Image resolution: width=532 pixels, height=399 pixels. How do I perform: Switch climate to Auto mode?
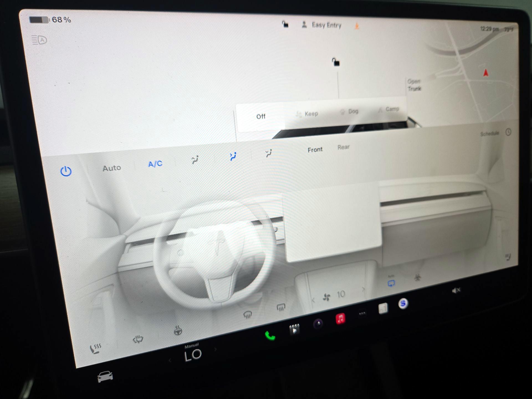(x=112, y=168)
